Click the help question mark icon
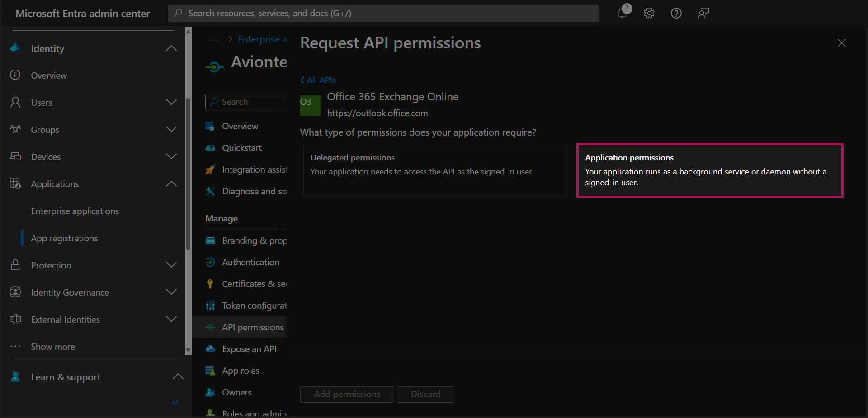The image size is (868, 418). [x=676, y=13]
